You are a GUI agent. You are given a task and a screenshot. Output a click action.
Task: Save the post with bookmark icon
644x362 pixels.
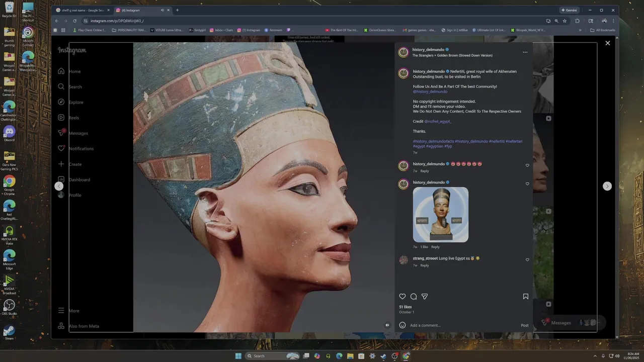526,297
